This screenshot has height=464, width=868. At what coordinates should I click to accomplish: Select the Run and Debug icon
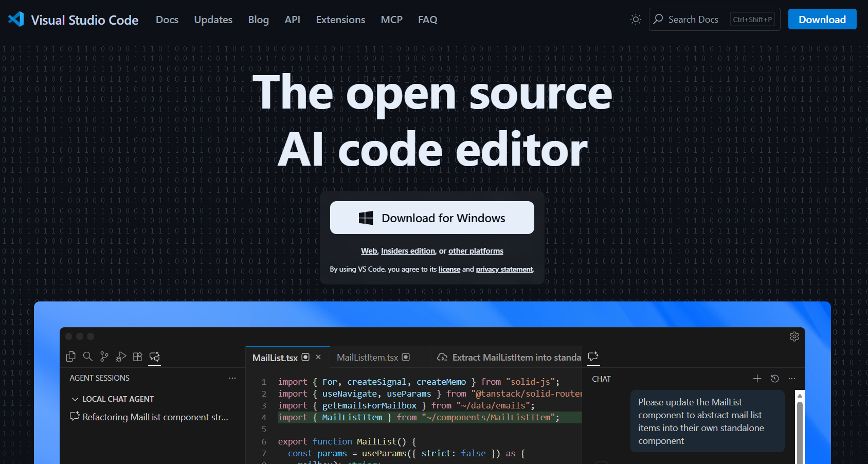[x=120, y=356]
